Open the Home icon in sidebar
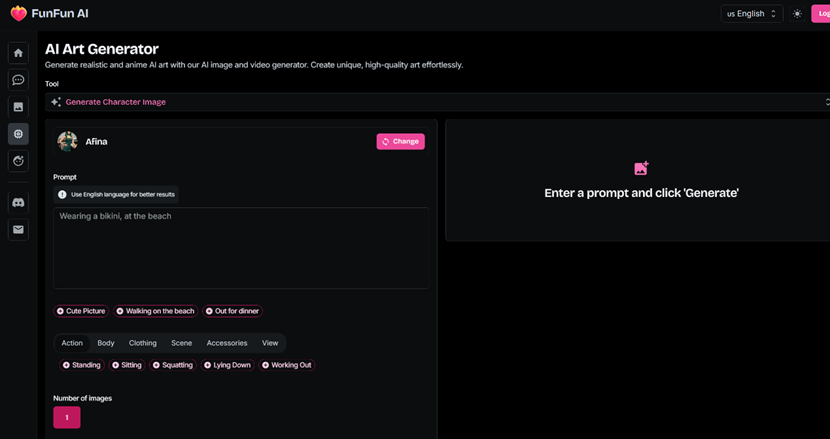Image resolution: width=830 pixels, height=439 pixels. pyautogui.click(x=18, y=53)
